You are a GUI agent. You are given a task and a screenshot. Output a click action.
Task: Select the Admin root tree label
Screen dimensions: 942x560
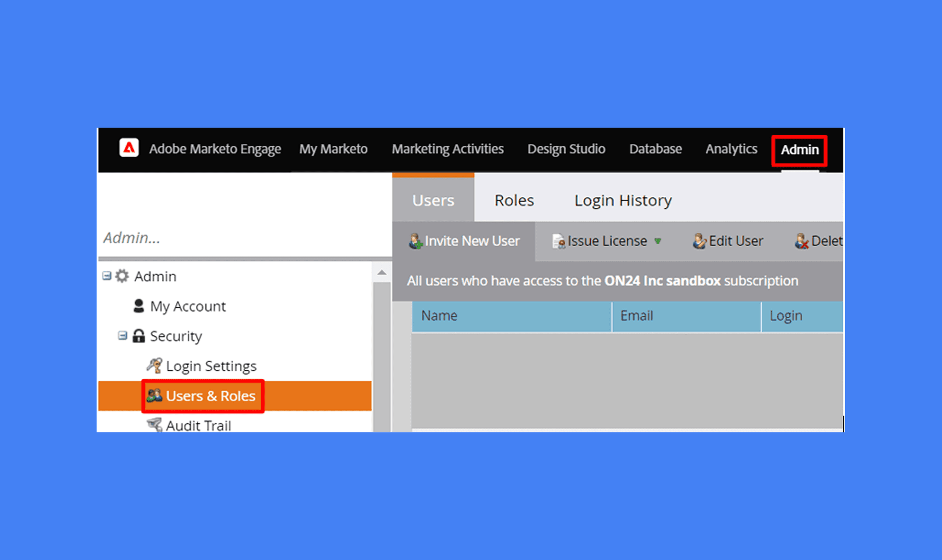155,276
